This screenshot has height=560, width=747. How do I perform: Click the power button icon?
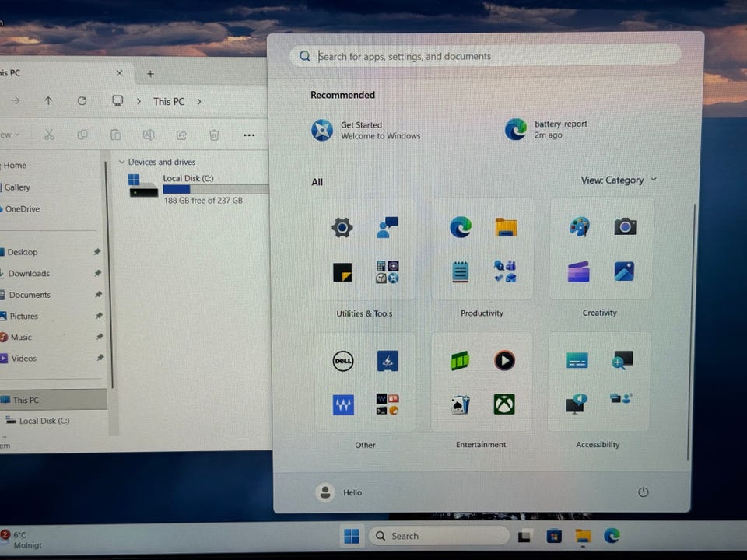643,492
